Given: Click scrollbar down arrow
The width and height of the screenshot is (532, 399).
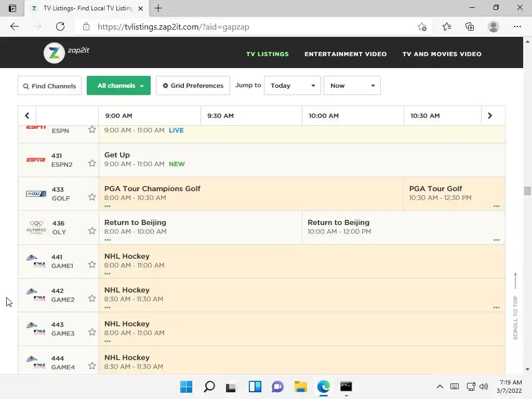Looking at the screenshot, I should pos(527,369).
